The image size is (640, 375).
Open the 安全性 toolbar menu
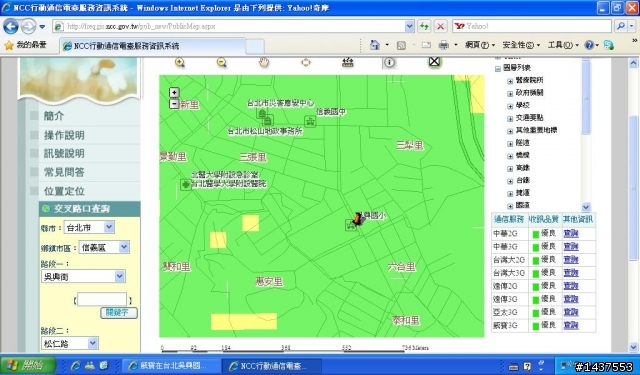(521, 45)
